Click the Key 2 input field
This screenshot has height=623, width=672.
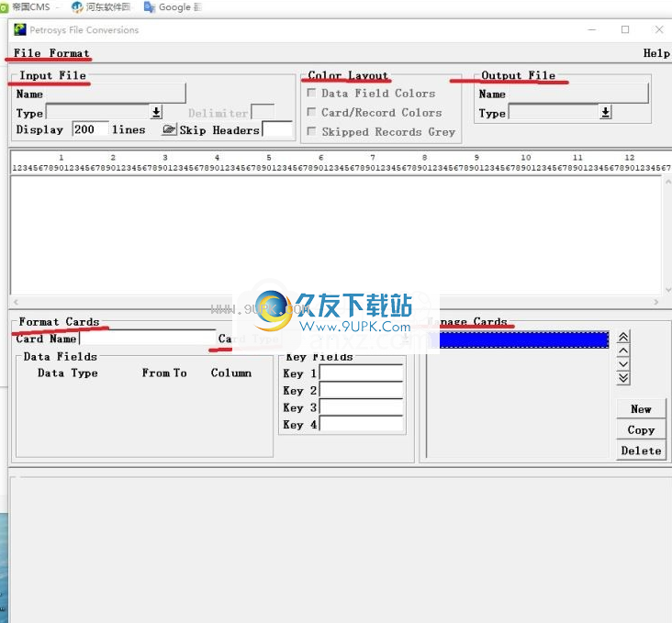[362, 390]
